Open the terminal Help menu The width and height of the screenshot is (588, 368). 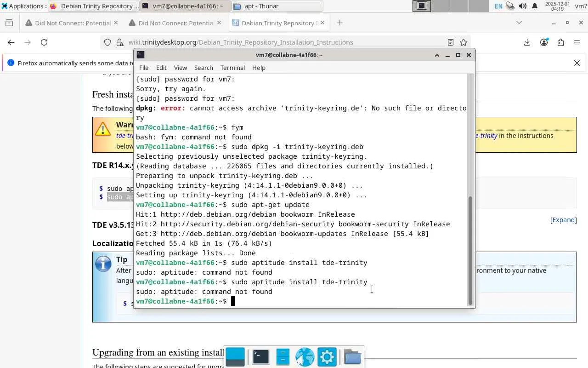point(259,68)
